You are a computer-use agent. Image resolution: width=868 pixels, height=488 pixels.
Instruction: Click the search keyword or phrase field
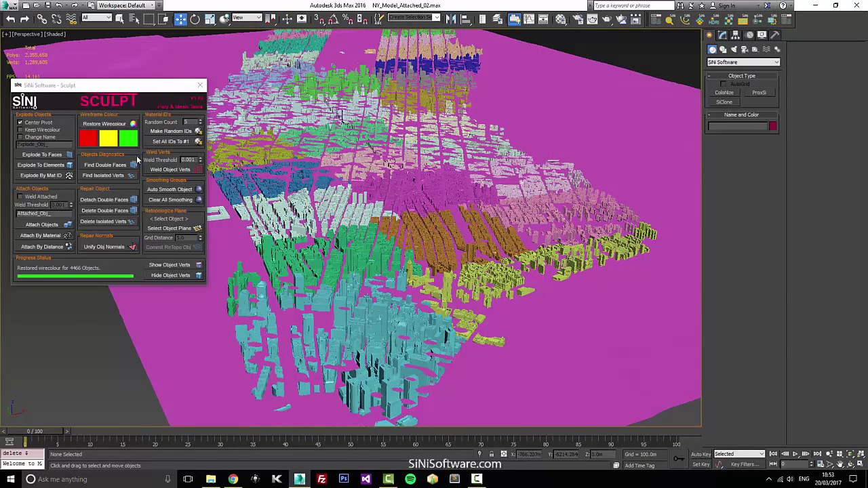[633, 5]
